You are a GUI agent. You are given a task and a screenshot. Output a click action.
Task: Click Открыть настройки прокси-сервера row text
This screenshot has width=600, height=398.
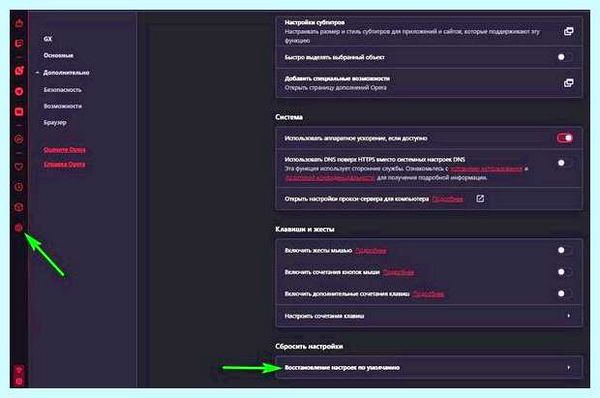[357, 199]
